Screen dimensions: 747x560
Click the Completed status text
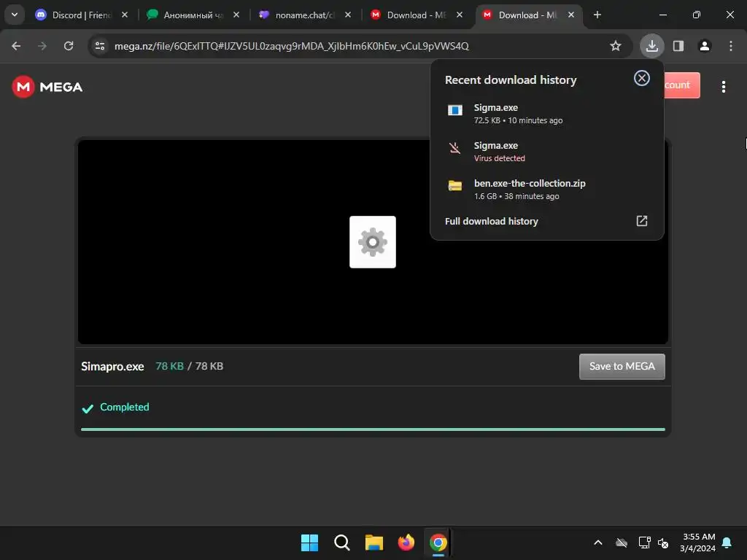tap(124, 407)
